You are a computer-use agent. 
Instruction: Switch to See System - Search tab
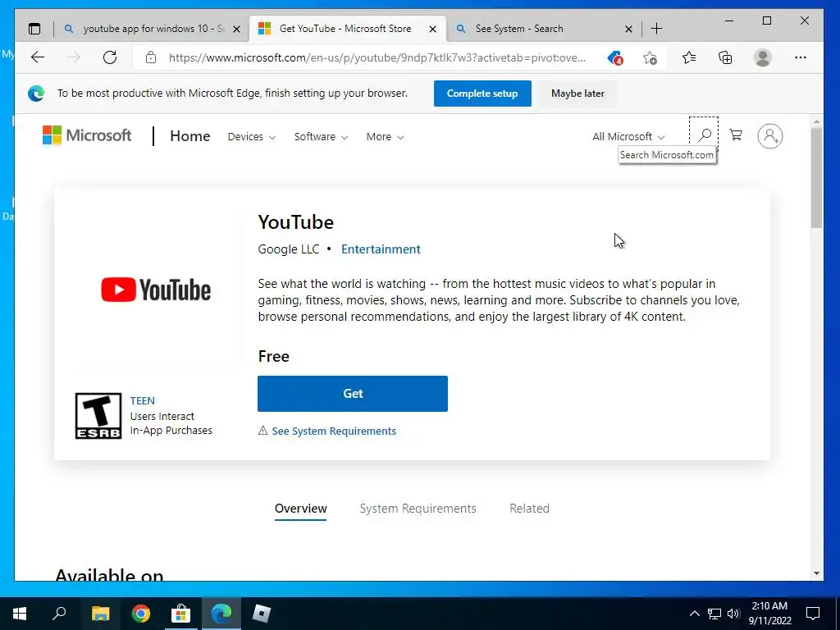[x=543, y=29]
